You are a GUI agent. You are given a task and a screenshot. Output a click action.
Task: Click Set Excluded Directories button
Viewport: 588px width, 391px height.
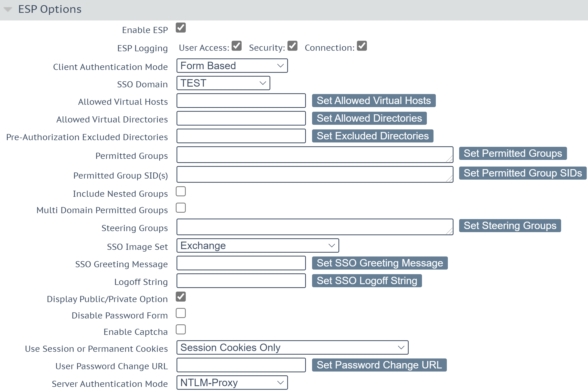373,136
